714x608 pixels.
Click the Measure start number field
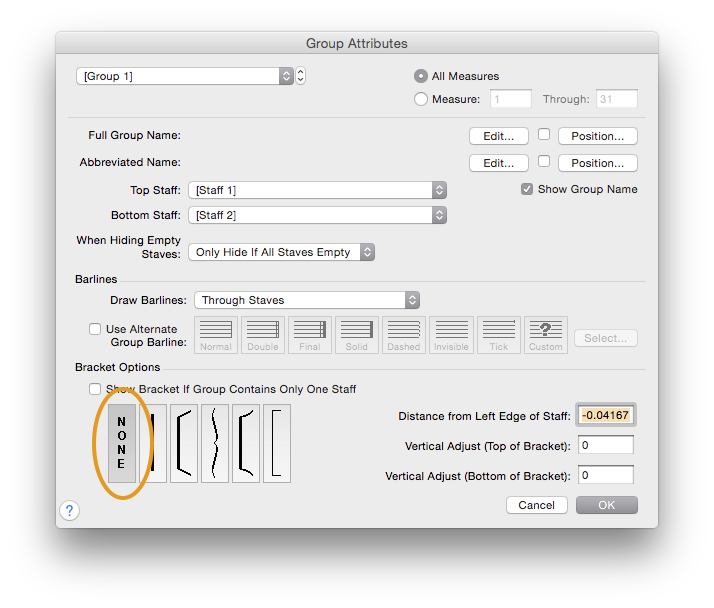(x=510, y=99)
